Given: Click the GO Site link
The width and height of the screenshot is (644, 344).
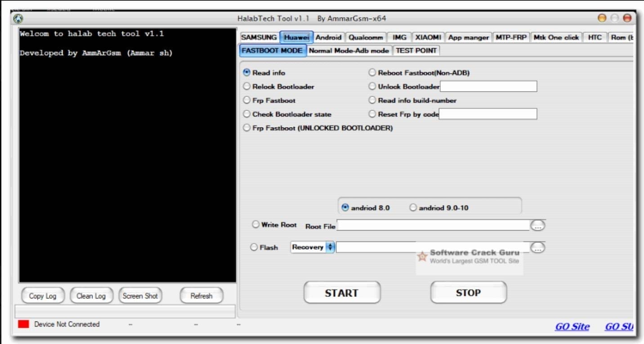Looking at the screenshot, I should pos(572,326).
